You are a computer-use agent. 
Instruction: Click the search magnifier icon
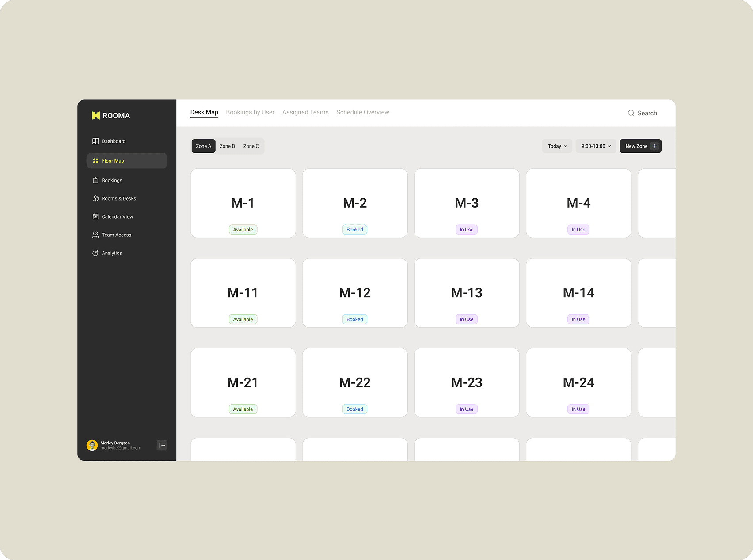[631, 113]
